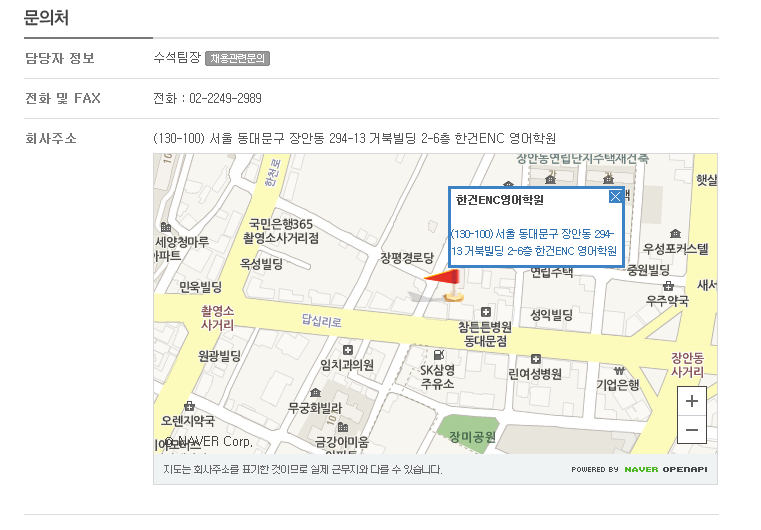This screenshot has width=761, height=530.
Task: Zoom out the map with minus button
Action: click(692, 430)
